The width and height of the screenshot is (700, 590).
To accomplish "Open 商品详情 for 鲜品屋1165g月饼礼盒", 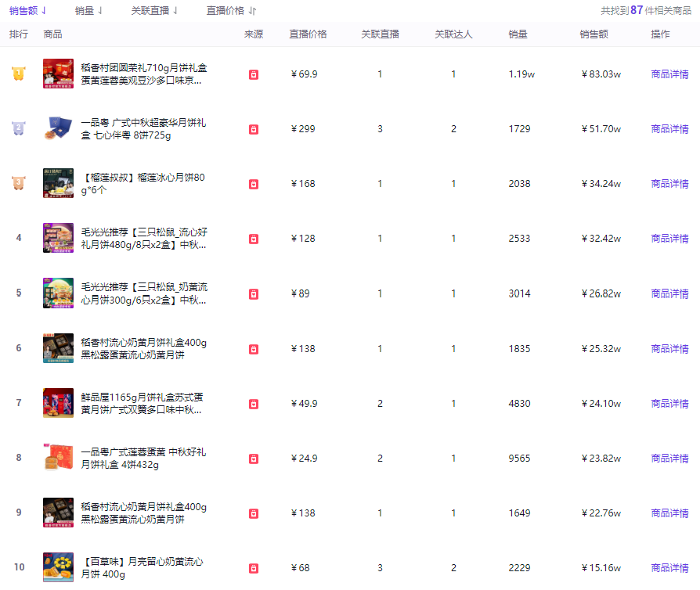I will pyautogui.click(x=669, y=404).
